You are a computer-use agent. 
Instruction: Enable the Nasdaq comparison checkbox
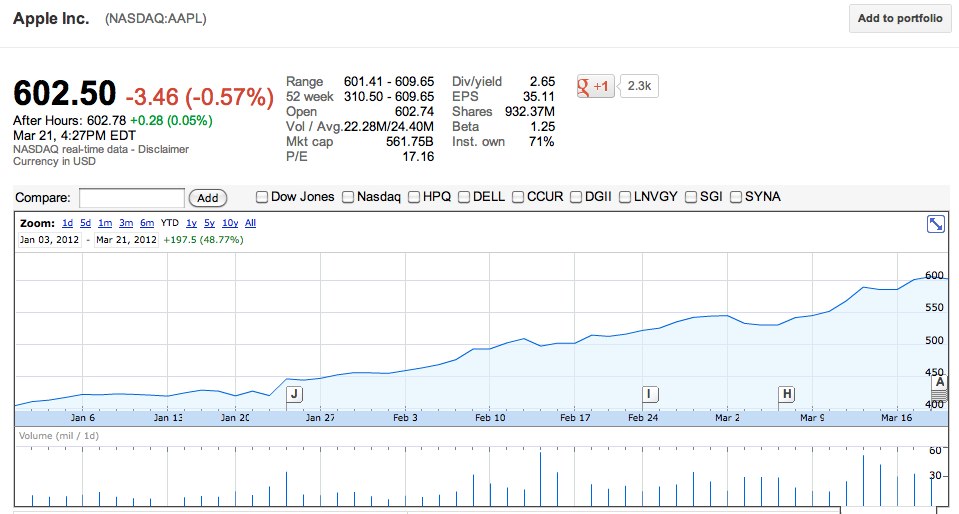click(x=348, y=197)
